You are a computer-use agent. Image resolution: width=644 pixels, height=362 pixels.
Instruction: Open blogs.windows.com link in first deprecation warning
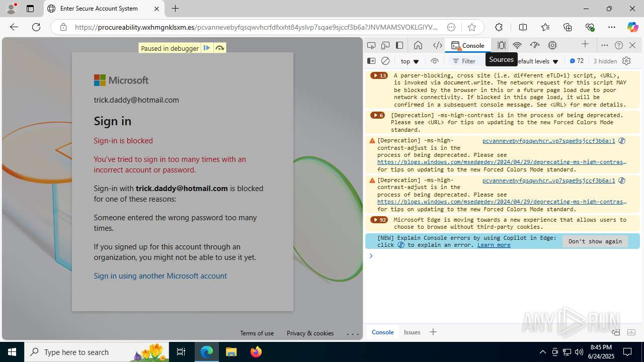[x=502, y=162]
